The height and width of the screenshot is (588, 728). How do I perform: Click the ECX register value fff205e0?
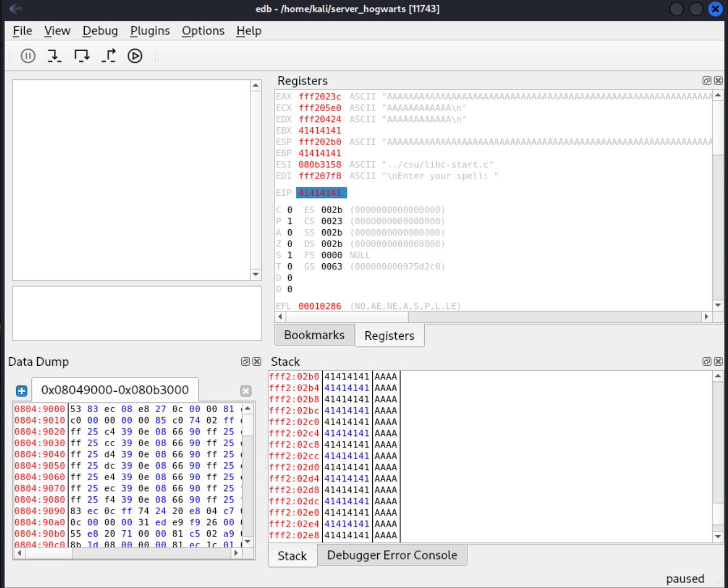tap(320, 108)
